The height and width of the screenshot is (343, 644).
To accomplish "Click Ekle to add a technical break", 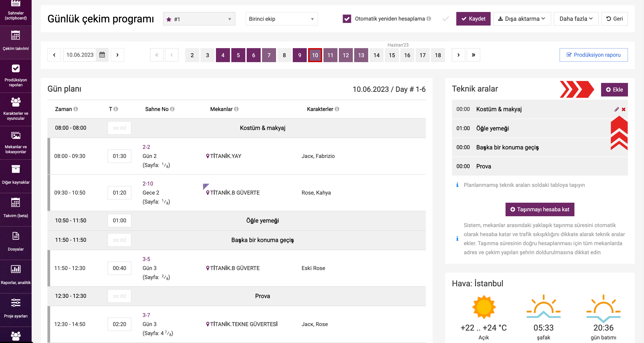I will pos(614,89).
